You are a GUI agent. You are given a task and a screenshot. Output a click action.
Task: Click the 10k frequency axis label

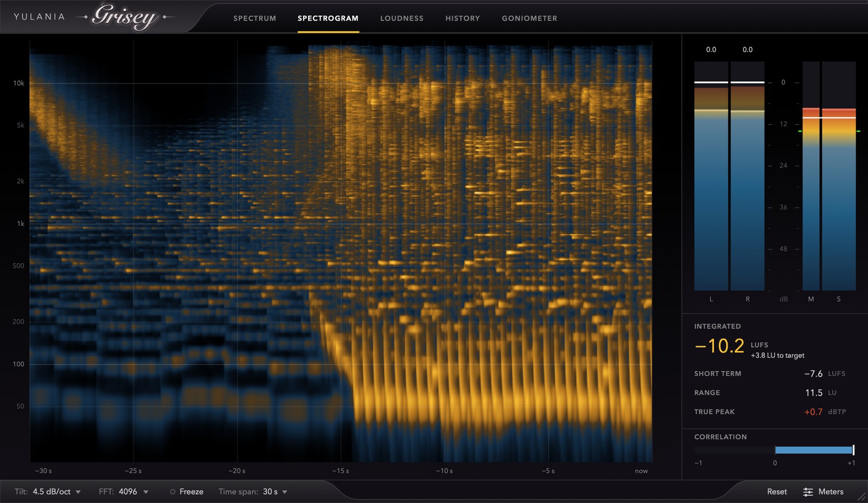coord(19,83)
